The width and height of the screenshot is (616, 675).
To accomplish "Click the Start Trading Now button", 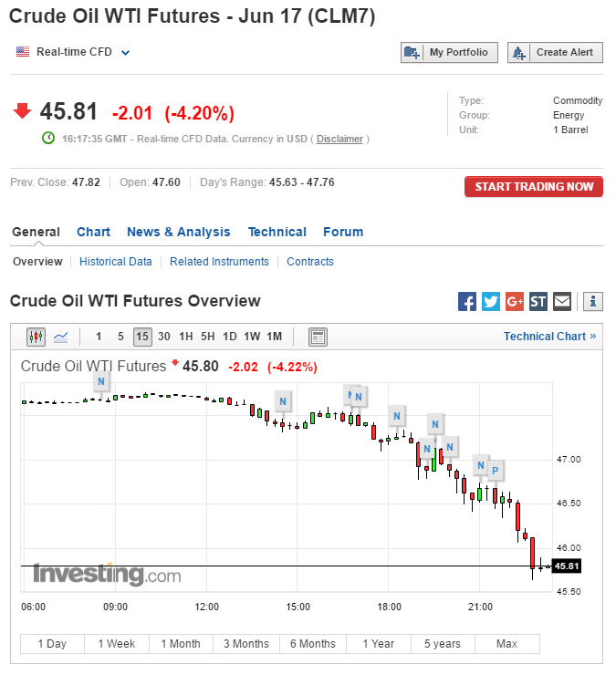I will [x=534, y=187].
